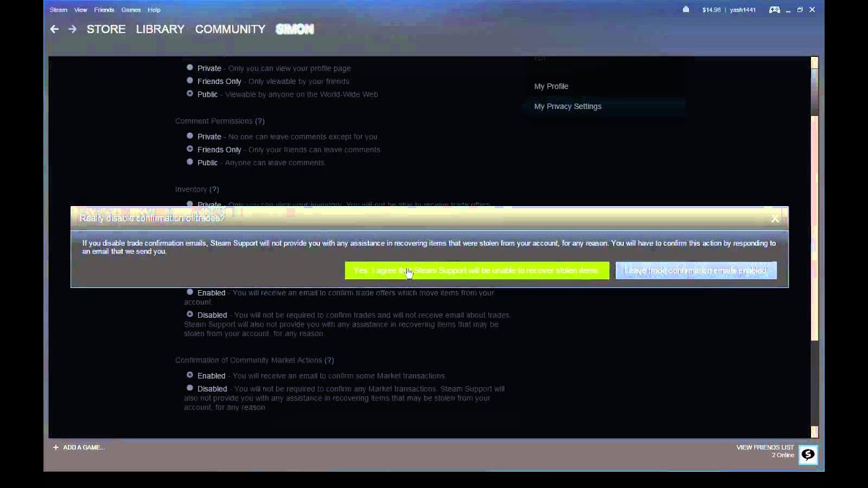Set profile status to Private

point(190,68)
